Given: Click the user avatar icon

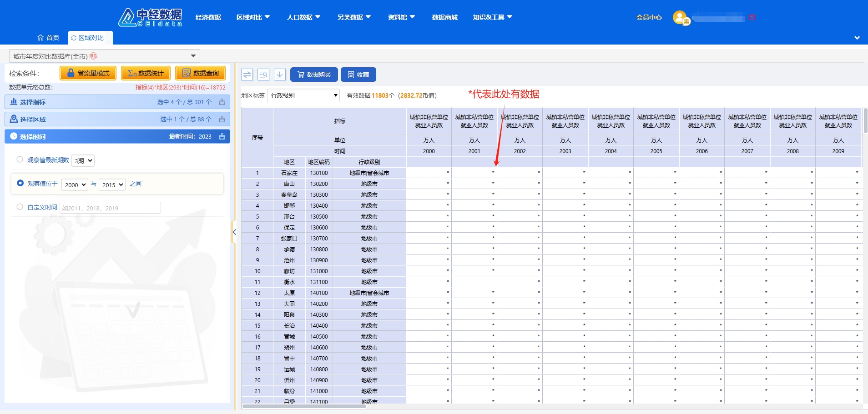Looking at the screenshot, I should (680, 18).
